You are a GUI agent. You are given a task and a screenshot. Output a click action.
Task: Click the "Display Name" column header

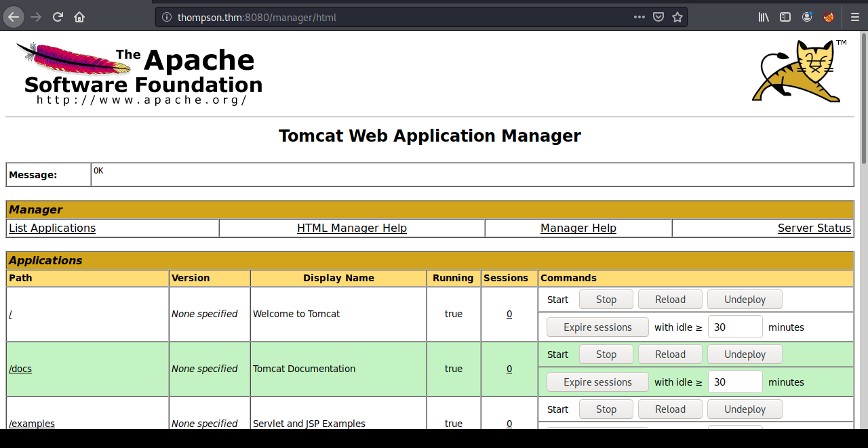[x=338, y=278]
